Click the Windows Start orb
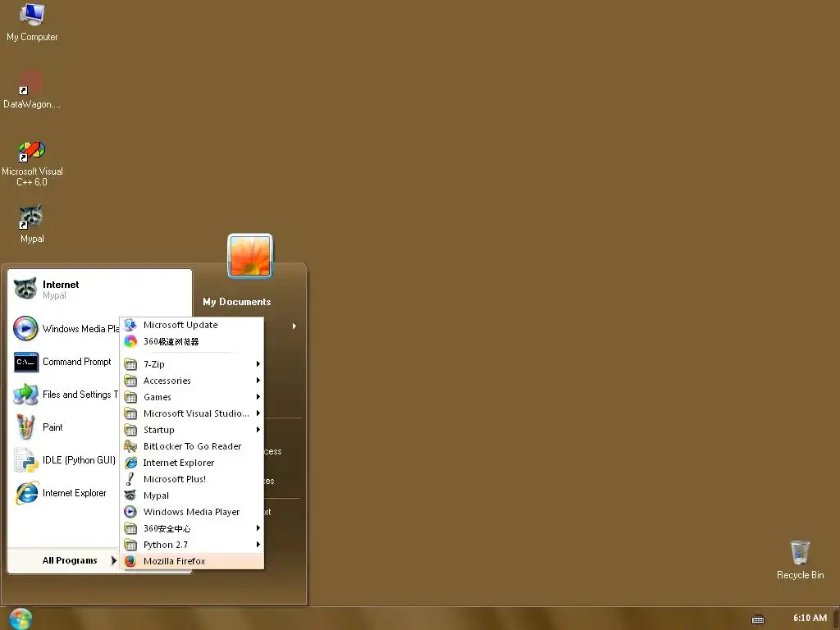The width and height of the screenshot is (840, 630). tap(21, 619)
